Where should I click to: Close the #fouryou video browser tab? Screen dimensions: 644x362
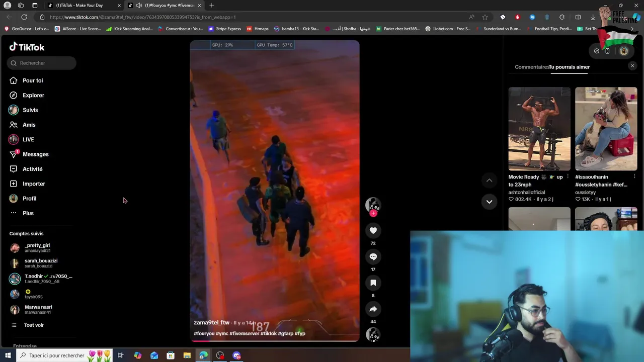tap(199, 6)
